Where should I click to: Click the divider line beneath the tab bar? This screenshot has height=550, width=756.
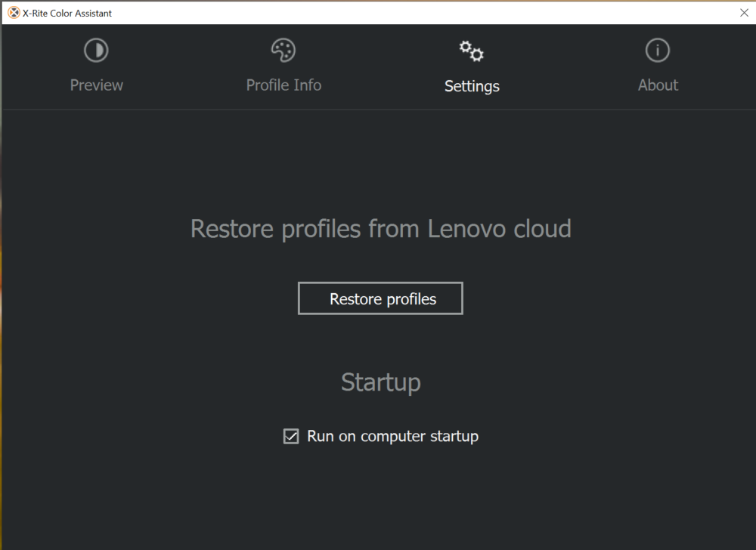point(378,110)
